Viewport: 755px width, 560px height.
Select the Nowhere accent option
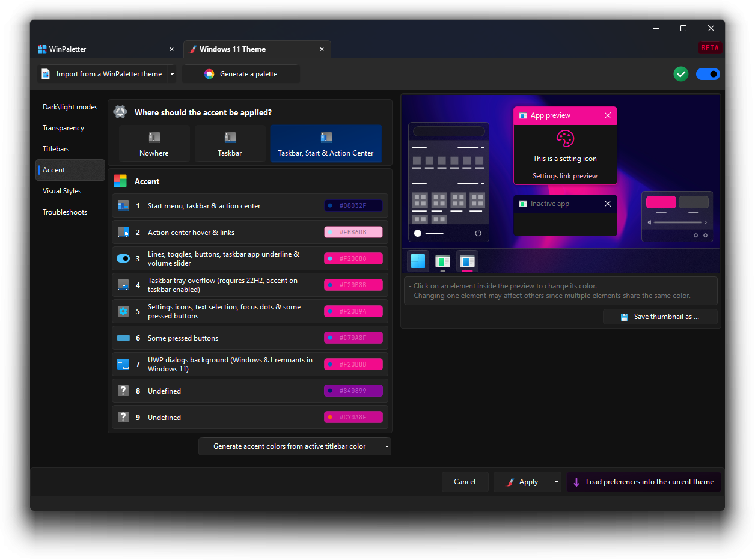[154, 144]
